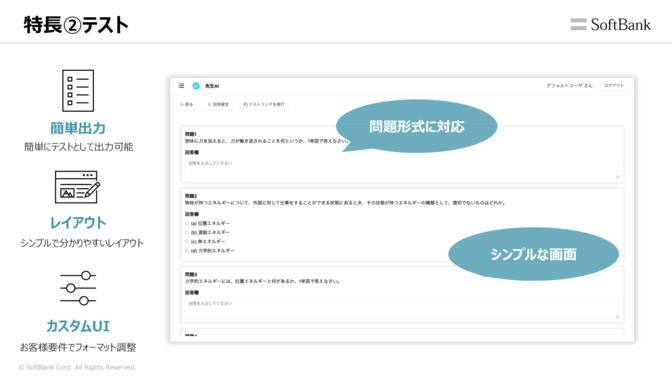Click the レイアウト heading
Screen dimensions: 672x378
click(78, 223)
